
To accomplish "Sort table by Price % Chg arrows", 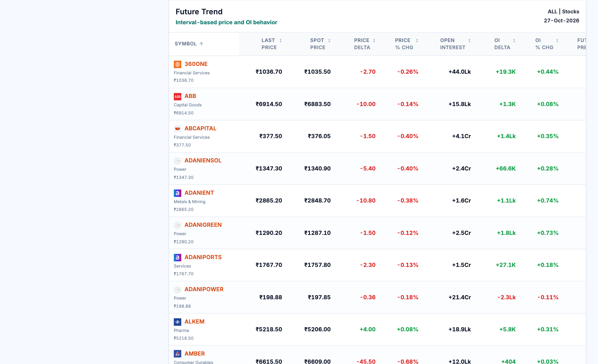I will point(417,40).
